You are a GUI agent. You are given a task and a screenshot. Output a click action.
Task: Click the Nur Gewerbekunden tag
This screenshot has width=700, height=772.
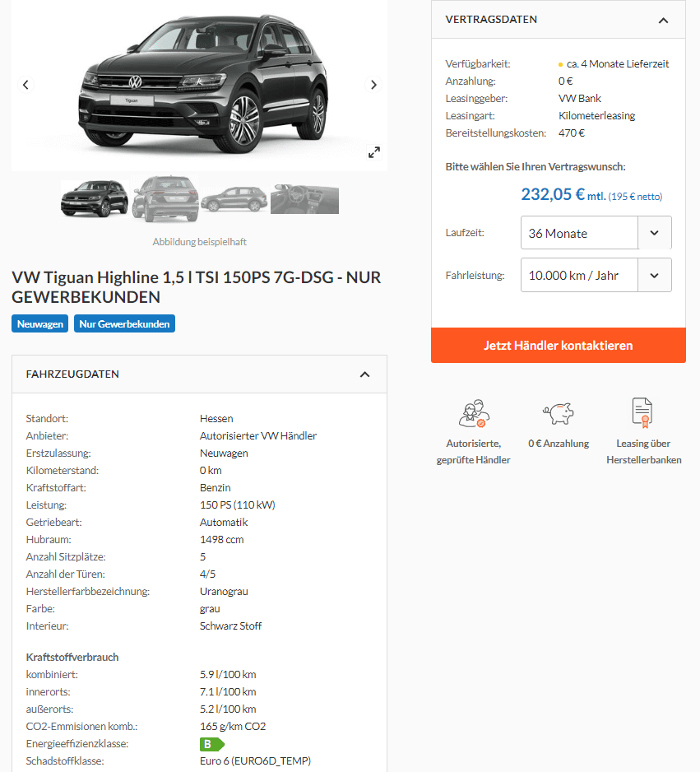coord(124,324)
